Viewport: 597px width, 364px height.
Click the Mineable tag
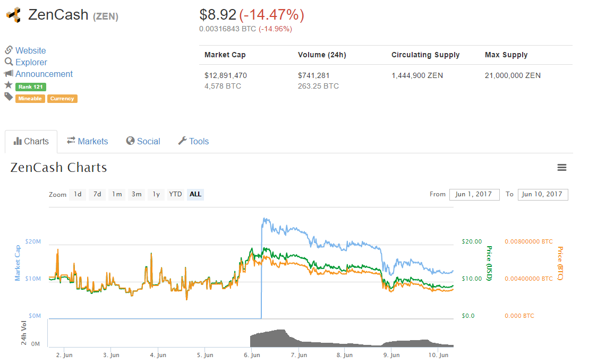tap(30, 99)
